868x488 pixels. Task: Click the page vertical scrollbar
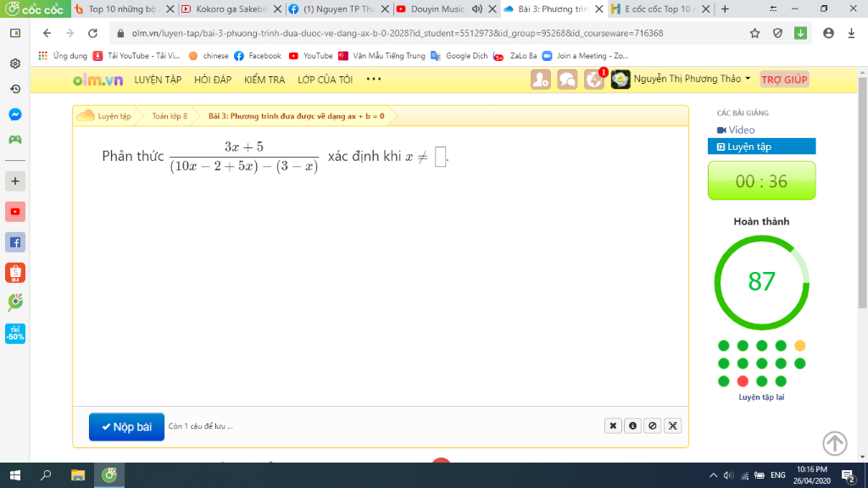[x=862, y=194]
